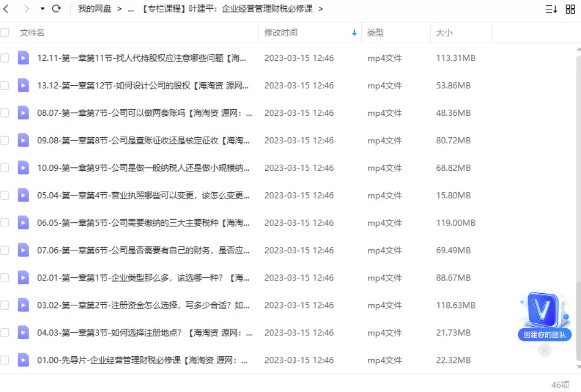Click video icon of 01.00 先导片 file
Viewport: 581px width, 392px height.
pyautogui.click(x=24, y=360)
